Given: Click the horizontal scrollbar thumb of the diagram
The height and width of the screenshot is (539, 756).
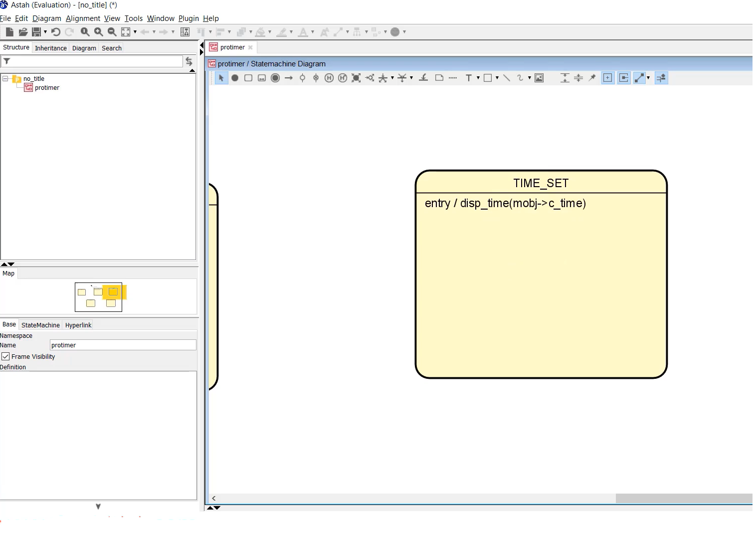Looking at the screenshot, I should (x=684, y=498).
